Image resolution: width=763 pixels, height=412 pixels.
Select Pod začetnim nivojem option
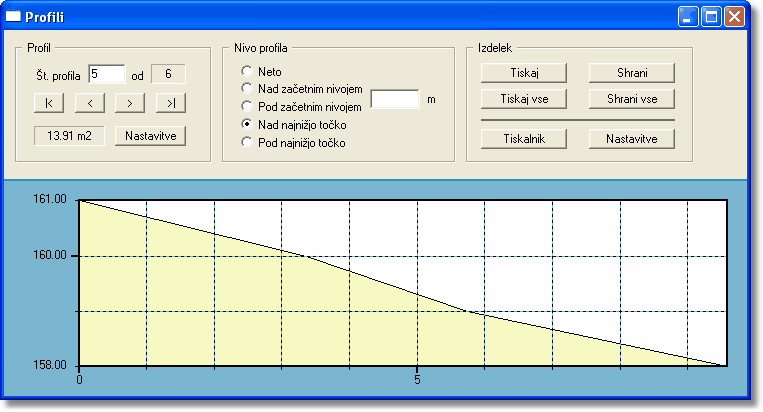click(247, 106)
